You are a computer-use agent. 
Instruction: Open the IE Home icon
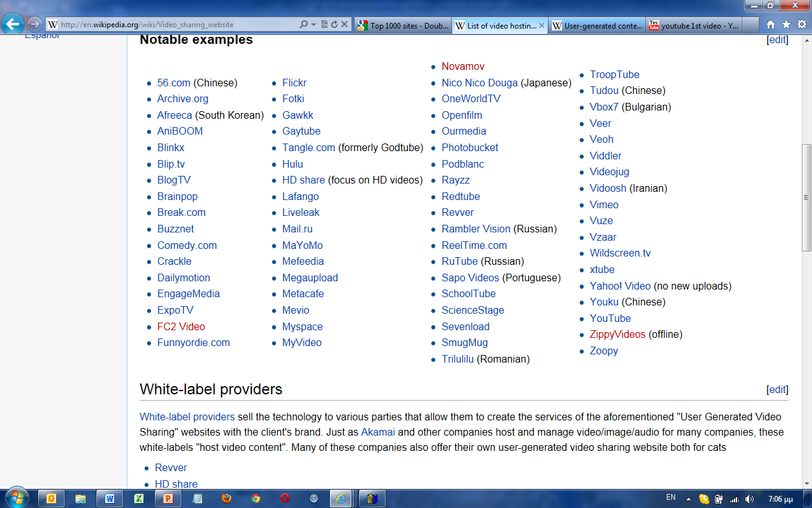pos(770,25)
